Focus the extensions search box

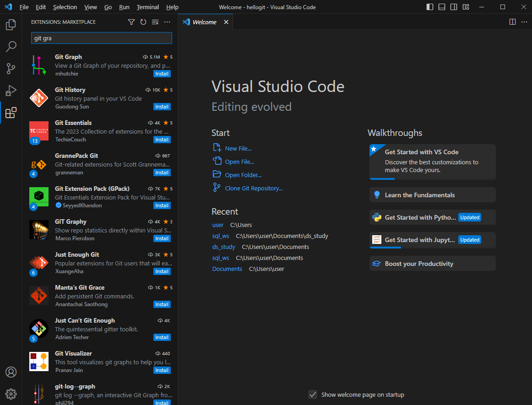point(102,38)
